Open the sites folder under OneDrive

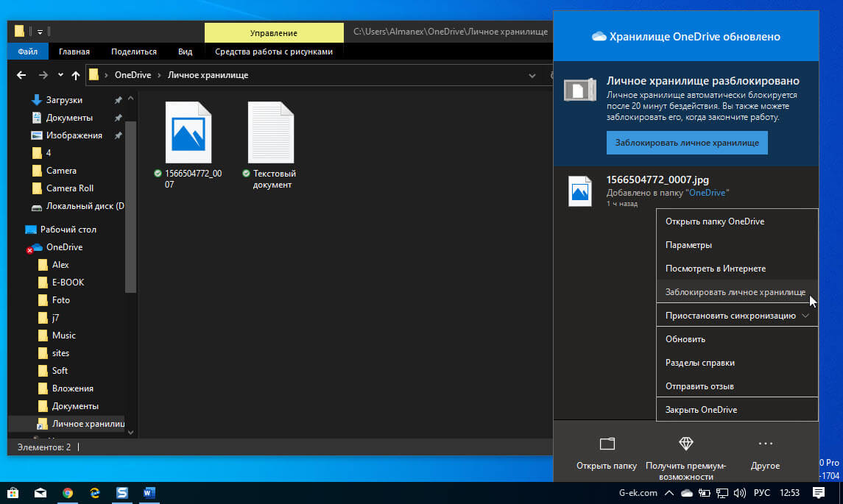coord(60,353)
